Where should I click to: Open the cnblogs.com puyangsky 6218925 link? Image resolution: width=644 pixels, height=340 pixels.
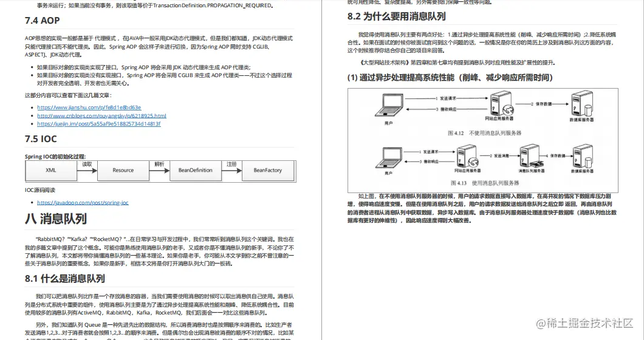click(101, 116)
